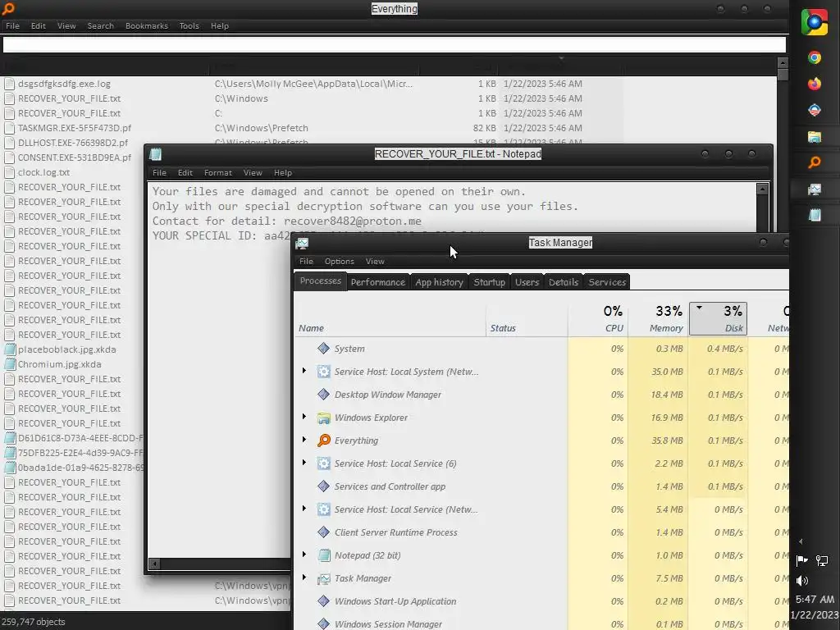840x630 pixels.
Task: Open the 5:47 AM clock in the tray
Action: click(815, 600)
